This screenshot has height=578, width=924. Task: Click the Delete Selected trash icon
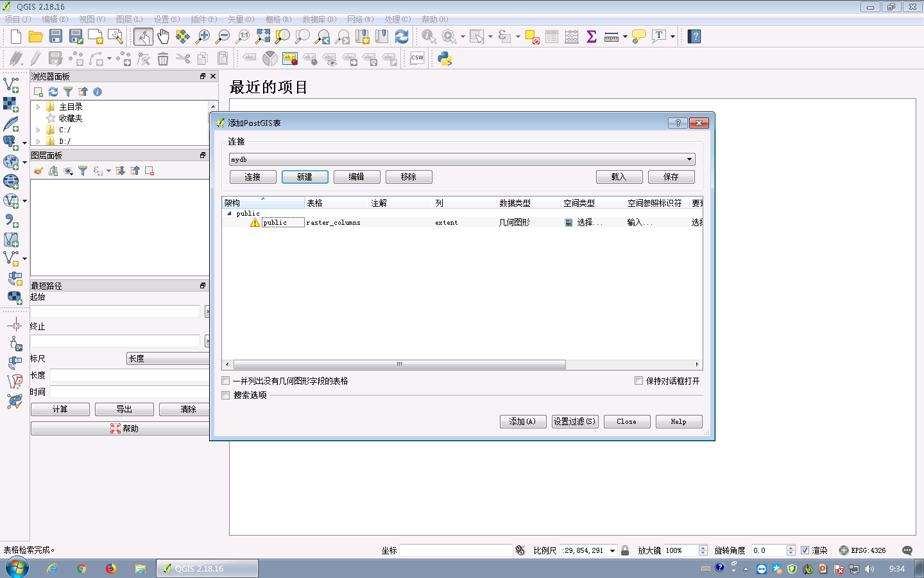point(163,59)
